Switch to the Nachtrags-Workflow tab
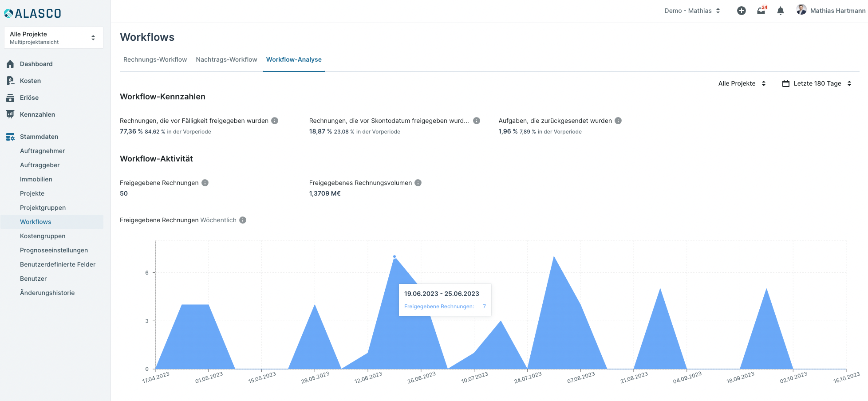868x401 pixels. (226, 59)
